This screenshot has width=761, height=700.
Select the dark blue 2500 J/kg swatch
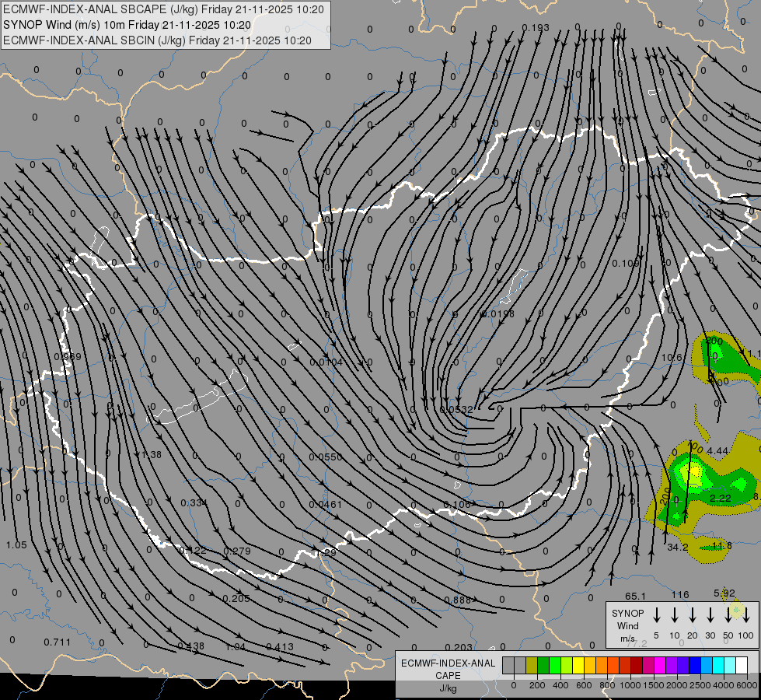click(x=694, y=665)
